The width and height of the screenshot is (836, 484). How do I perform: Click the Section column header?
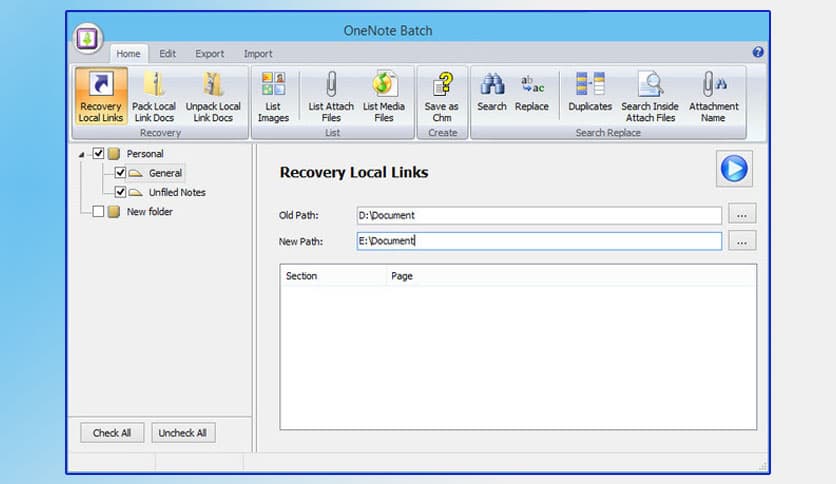[333, 276]
